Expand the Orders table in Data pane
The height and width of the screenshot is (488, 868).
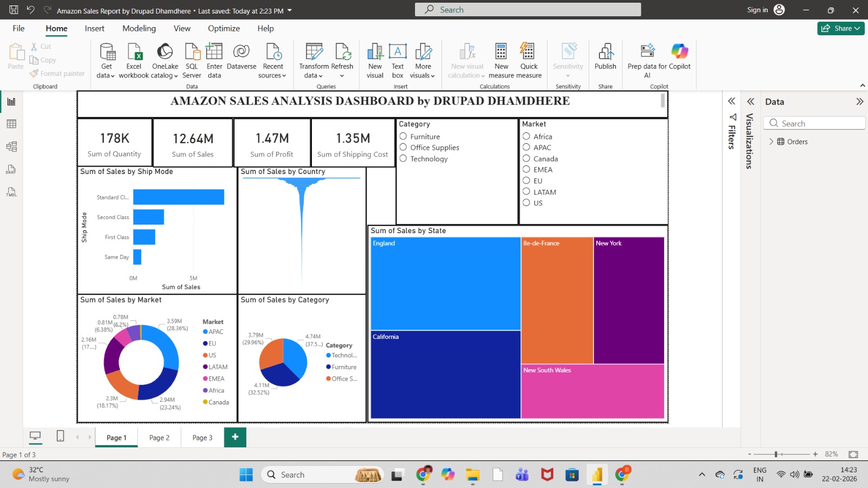tap(771, 142)
